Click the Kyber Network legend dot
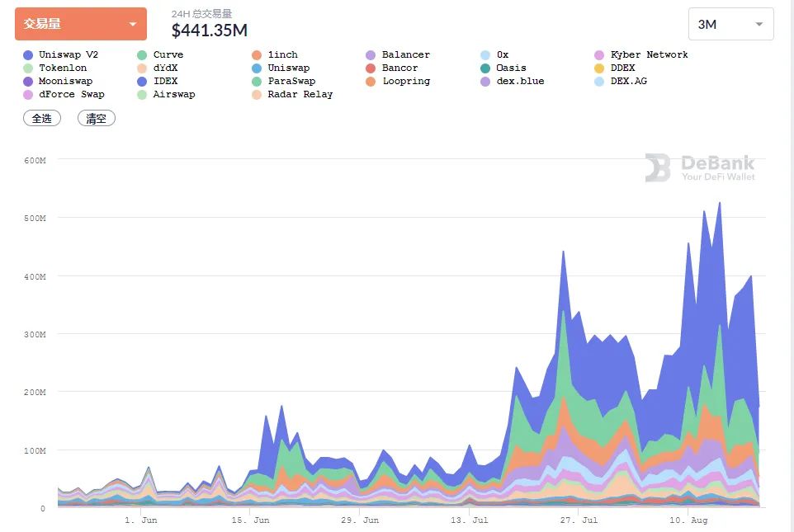The height and width of the screenshot is (532, 794). [x=599, y=55]
